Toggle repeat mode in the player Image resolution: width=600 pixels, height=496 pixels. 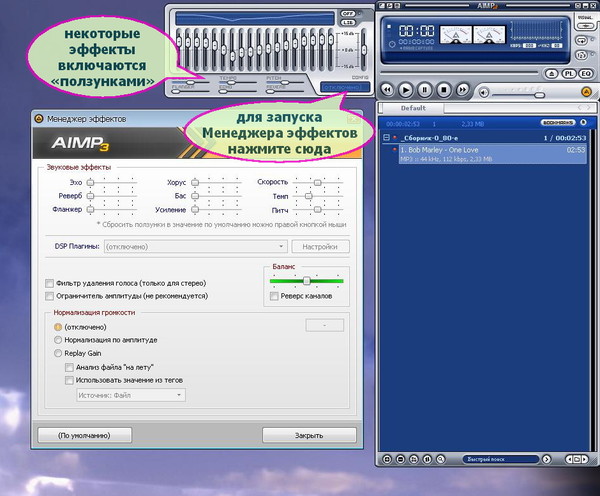click(581, 40)
